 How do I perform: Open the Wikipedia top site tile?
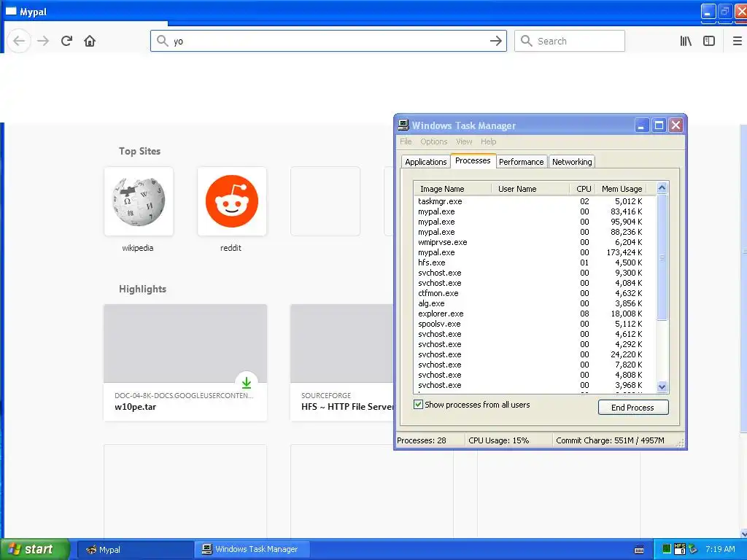tap(138, 201)
